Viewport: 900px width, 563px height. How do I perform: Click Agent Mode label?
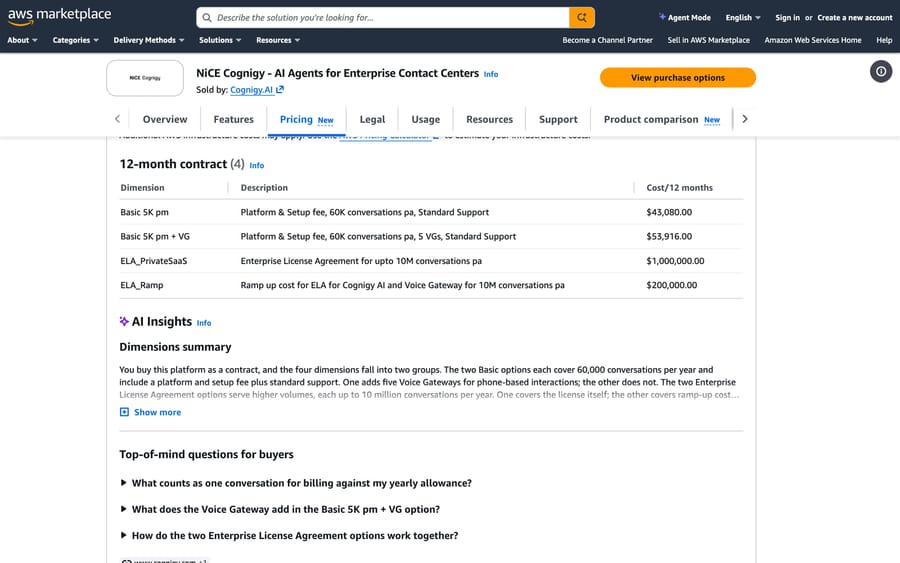point(689,18)
